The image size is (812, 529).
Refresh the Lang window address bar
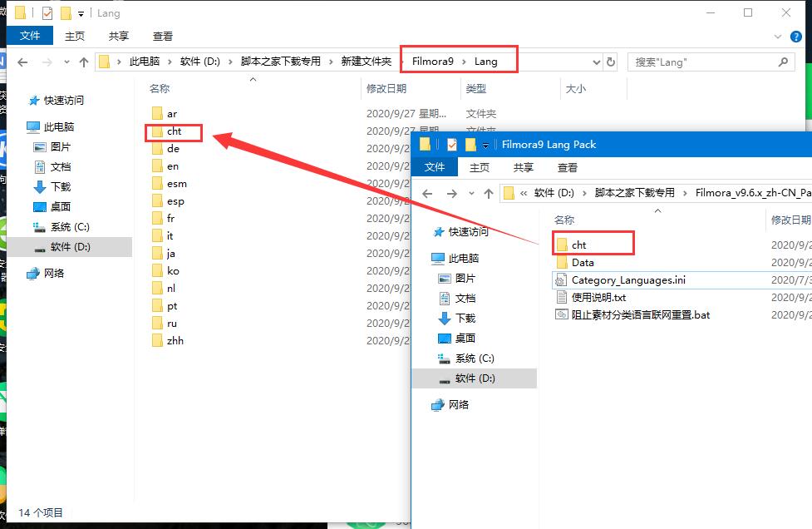coord(611,62)
